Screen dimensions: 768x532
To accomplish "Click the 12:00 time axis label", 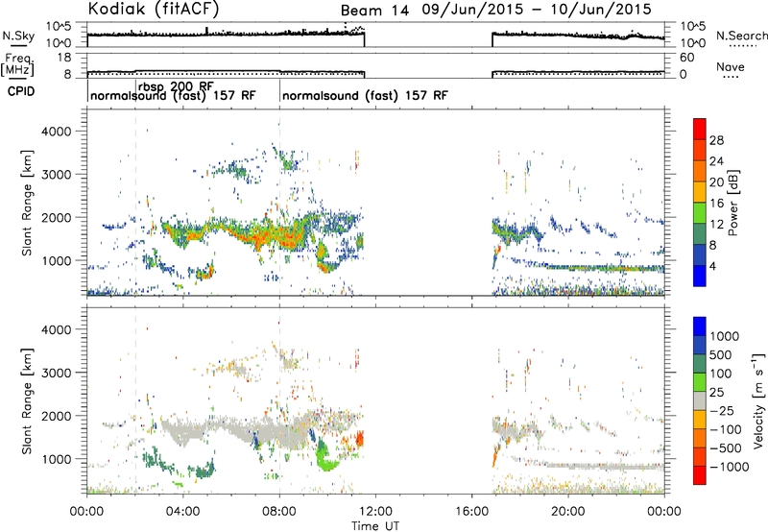I will [x=375, y=512].
